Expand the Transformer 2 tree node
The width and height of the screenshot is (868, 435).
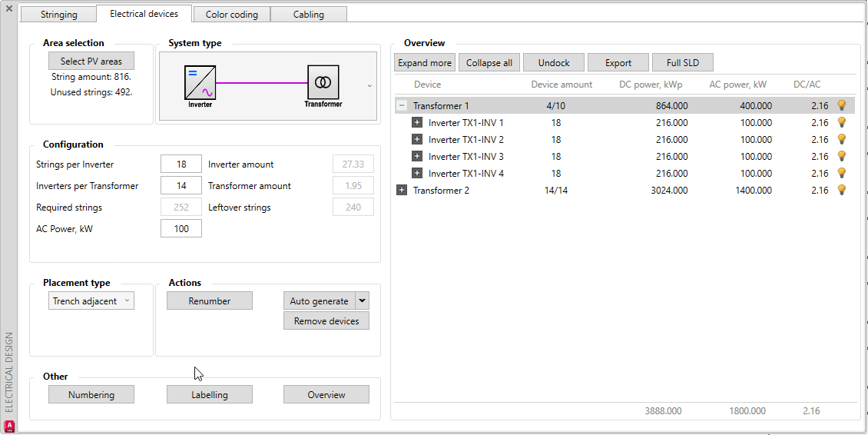click(x=402, y=191)
